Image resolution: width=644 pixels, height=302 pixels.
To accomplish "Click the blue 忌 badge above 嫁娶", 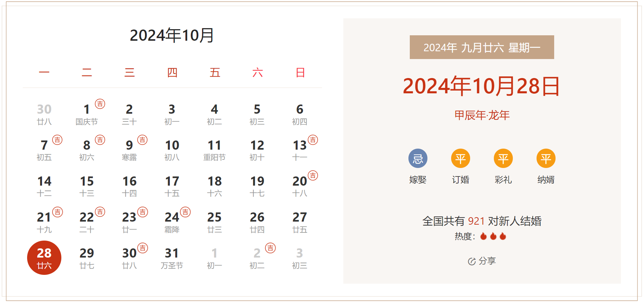I will coord(418,158).
